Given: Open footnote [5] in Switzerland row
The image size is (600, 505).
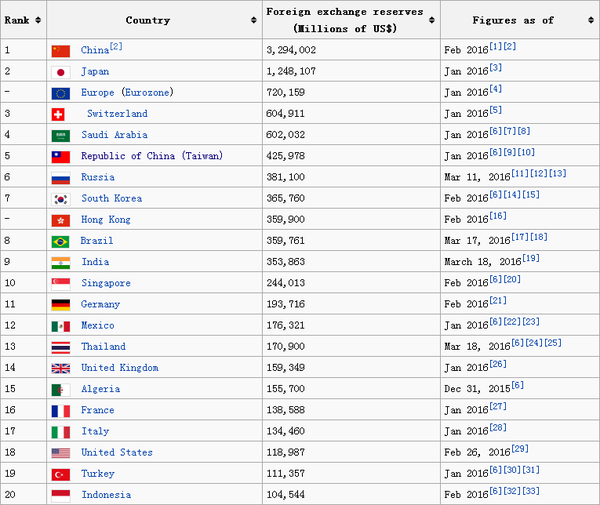Looking at the screenshot, I should point(496,110).
